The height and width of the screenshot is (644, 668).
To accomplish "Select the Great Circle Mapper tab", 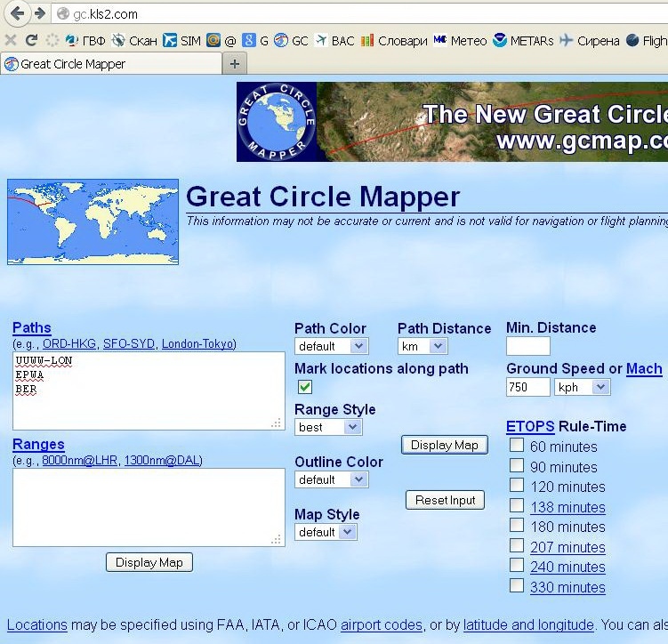I will click(x=111, y=64).
